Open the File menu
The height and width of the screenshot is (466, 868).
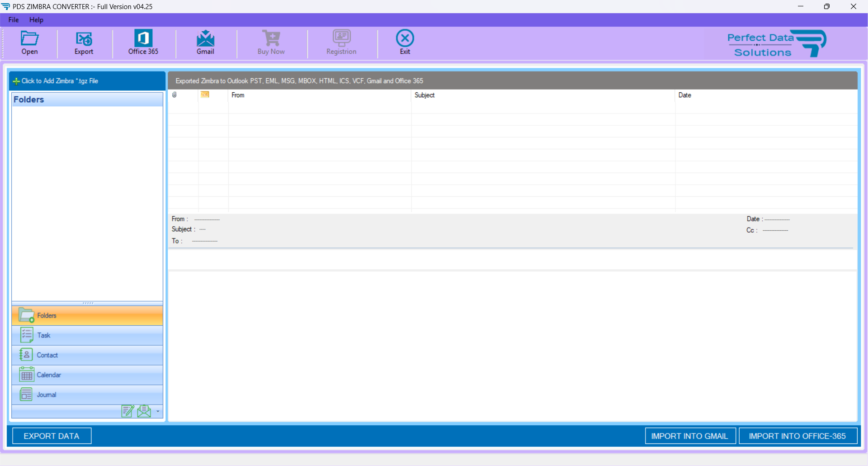click(14, 20)
